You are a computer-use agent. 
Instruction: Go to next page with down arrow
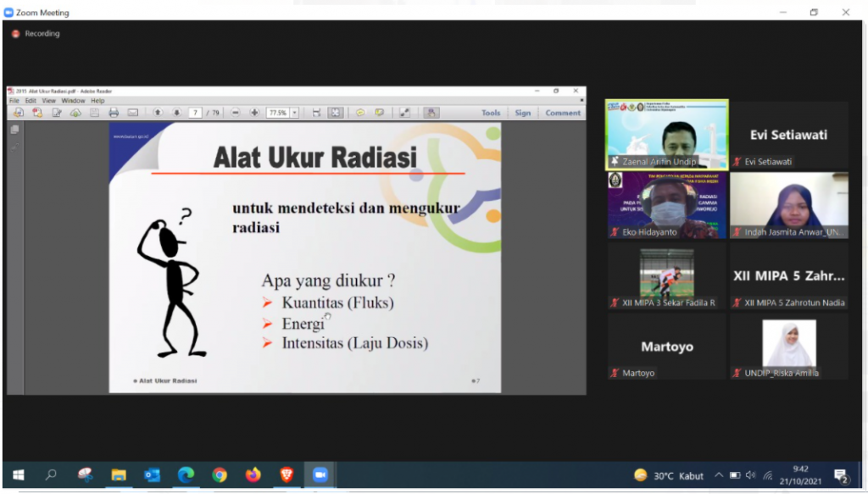tap(176, 113)
